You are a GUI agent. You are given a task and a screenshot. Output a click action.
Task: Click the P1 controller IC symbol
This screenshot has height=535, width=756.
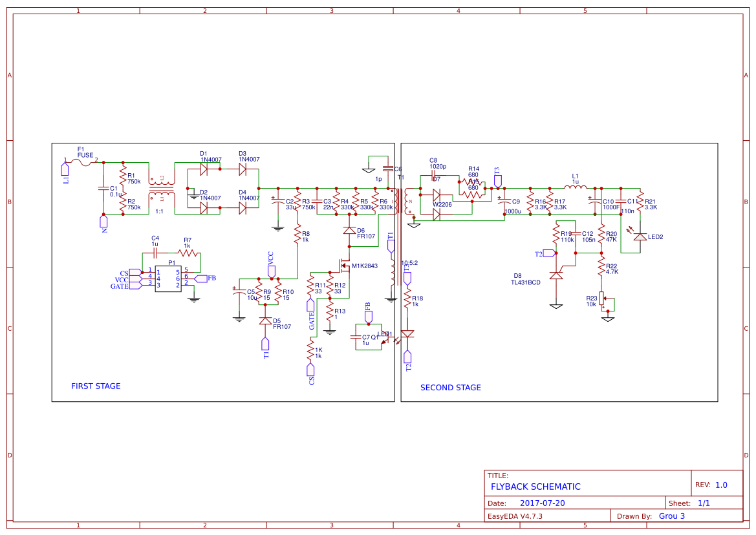click(x=169, y=279)
